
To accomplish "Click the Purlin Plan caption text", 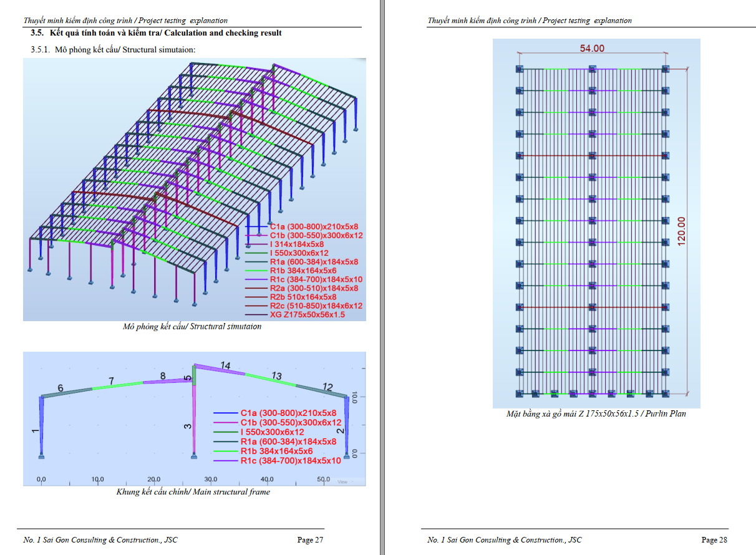I will (x=596, y=413).
